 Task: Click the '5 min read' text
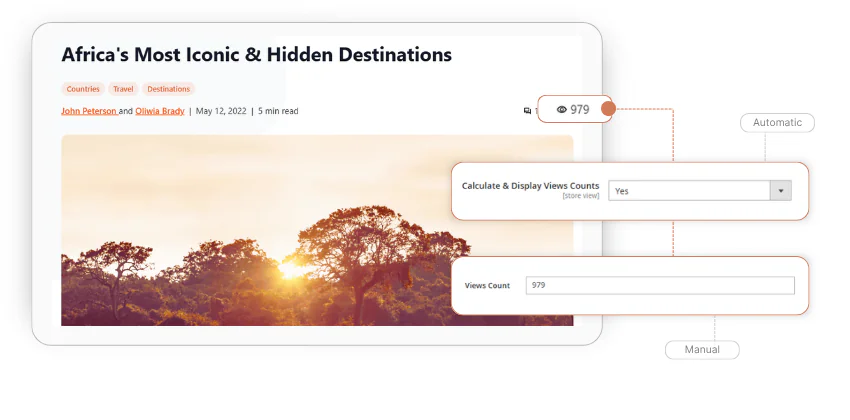[278, 111]
